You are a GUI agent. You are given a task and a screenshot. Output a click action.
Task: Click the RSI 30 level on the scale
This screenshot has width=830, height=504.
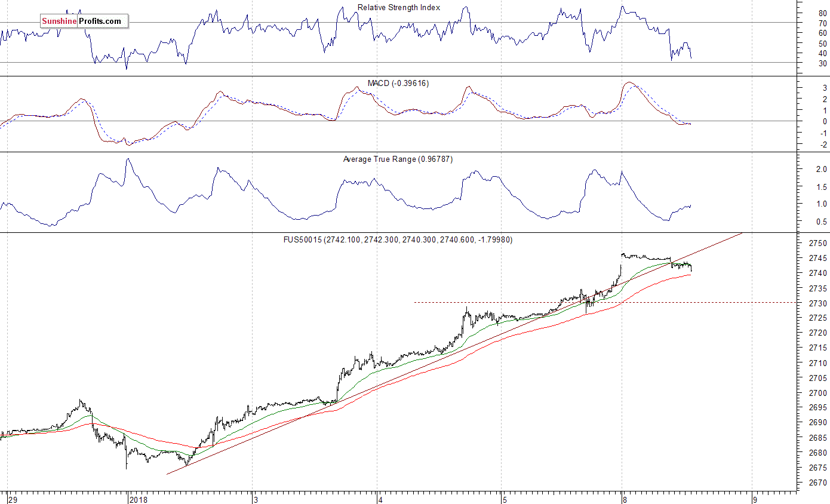(822, 63)
